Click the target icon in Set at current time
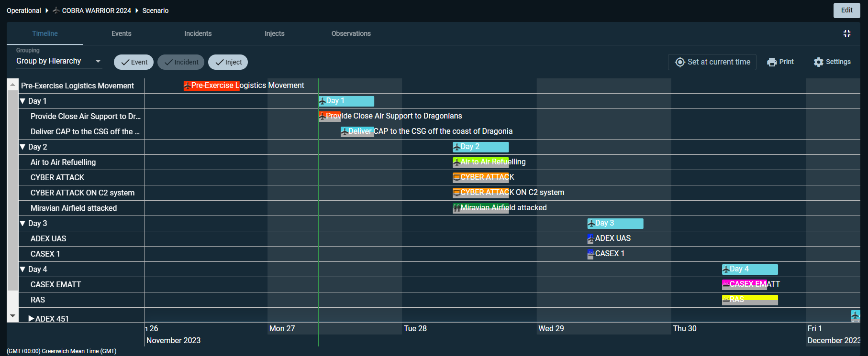868x356 pixels. pyautogui.click(x=679, y=62)
